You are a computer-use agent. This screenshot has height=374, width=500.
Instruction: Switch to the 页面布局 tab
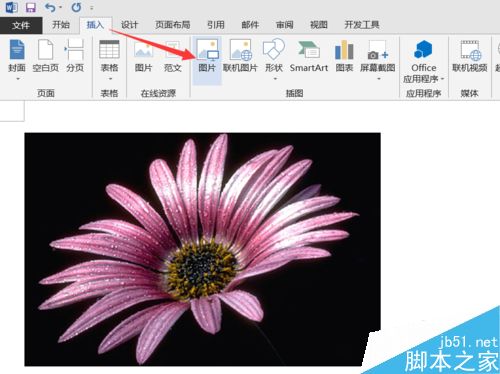click(173, 25)
